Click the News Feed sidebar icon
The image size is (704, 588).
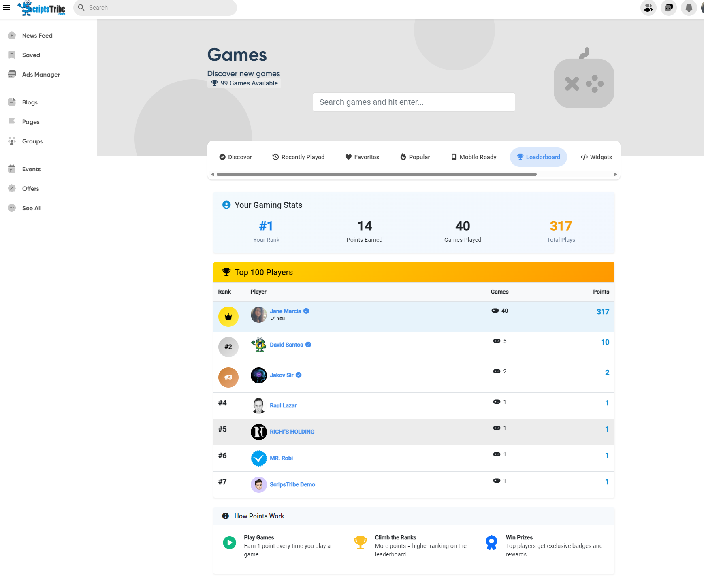tap(12, 36)
